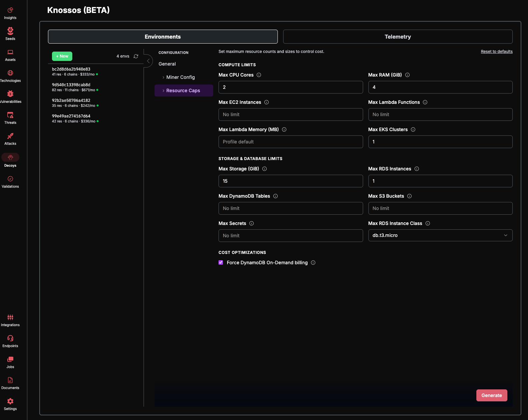The height and width of the screenshot is (420, 528).
Task: Select environment 99e49ae274167d64
Action: [96, 118]
